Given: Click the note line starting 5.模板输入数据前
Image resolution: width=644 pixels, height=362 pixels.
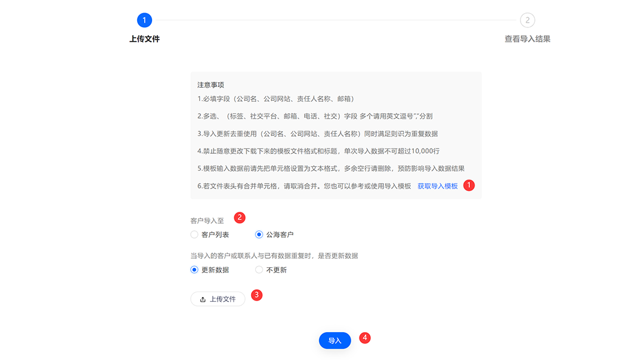Looking at the screenshot, I should pos(331,168).
